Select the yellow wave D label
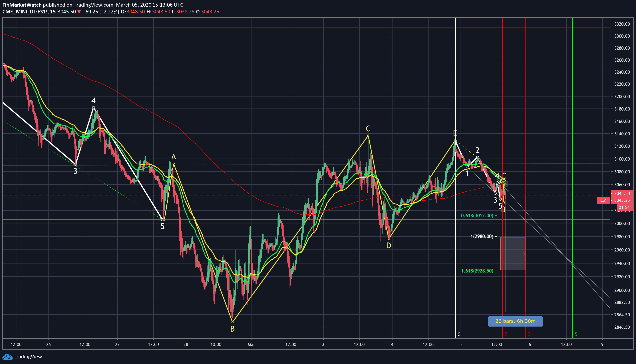 coord(388,246)
